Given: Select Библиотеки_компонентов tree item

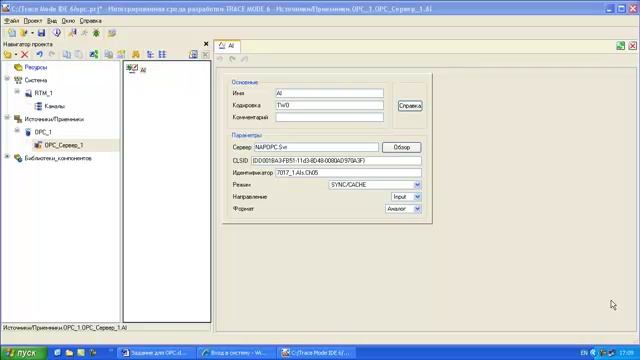Looking at the screenshot, I should pos(58,158).
